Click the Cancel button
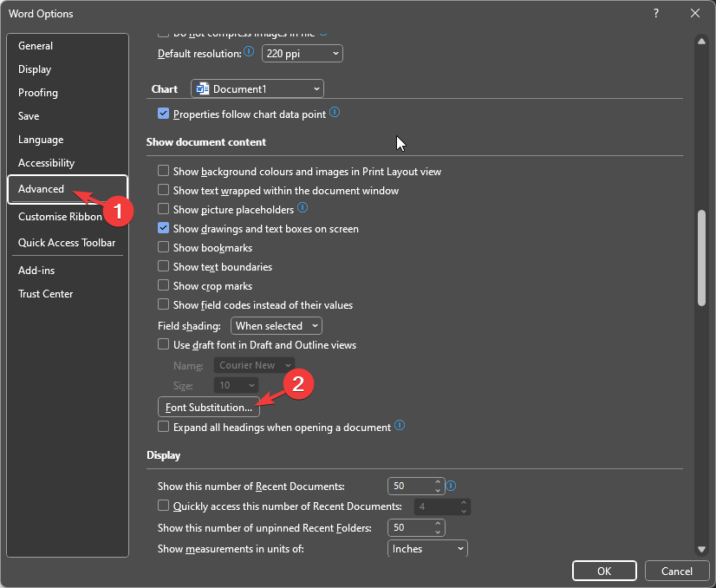Image resolution: width=716 pixels, height=588 pixels. pyautogui.click(x=676, y=572)
